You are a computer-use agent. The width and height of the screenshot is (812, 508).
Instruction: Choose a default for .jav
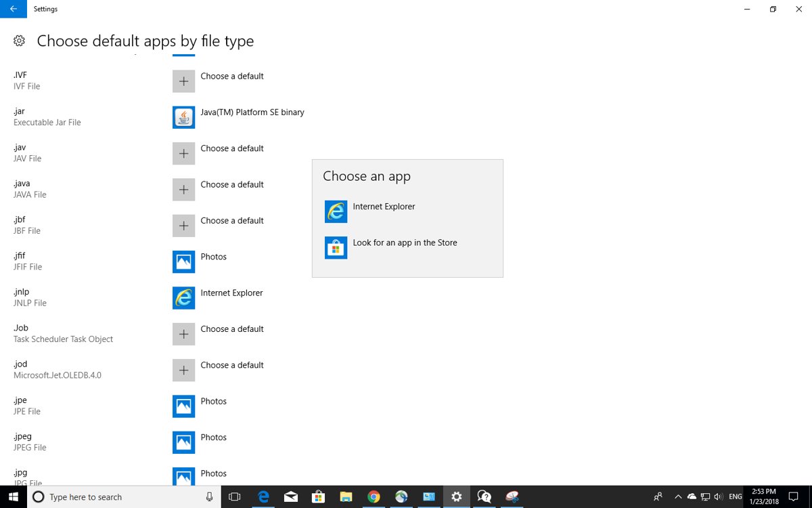(x=232, y=148)
